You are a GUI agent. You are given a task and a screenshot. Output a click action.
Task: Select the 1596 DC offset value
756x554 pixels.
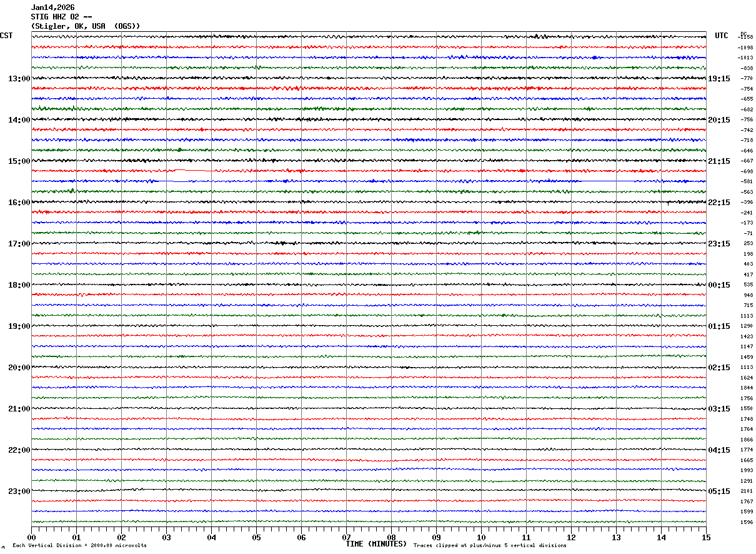point(747,522)
